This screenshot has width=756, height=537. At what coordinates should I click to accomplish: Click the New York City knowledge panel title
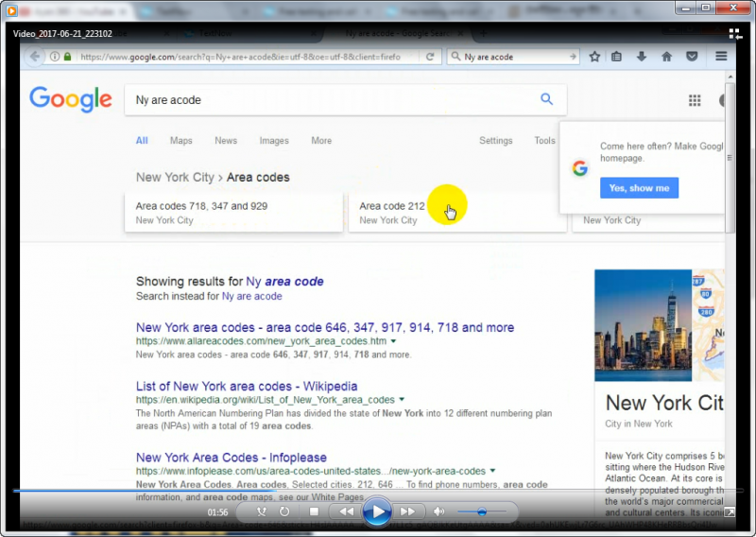click(664, 403)
